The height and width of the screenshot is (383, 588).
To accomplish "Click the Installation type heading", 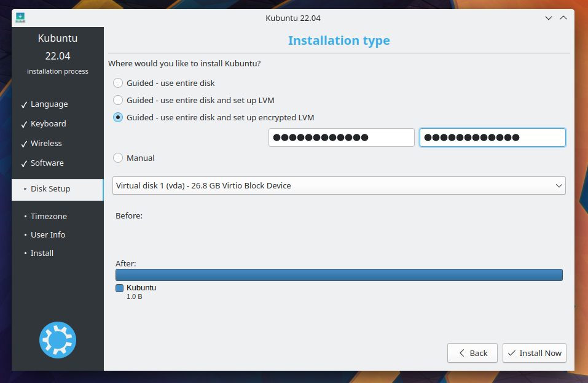I will coord(339,40).
